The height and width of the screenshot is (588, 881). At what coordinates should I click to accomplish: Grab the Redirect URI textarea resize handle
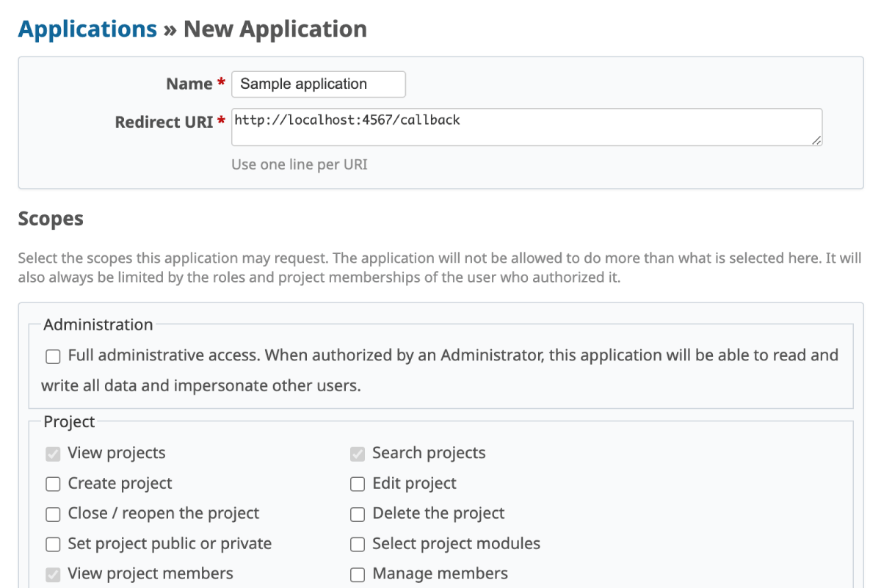pyautogui.click(x=816, y=140)
